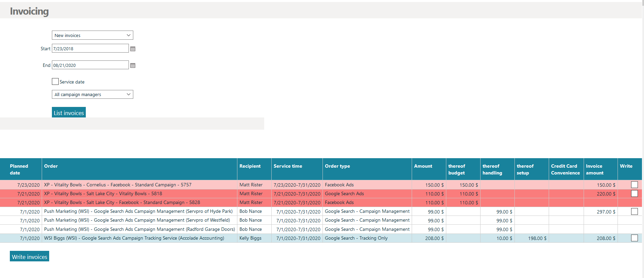
Task: Check Write box for Salt Lake City 5818 row
Action: 634,193
